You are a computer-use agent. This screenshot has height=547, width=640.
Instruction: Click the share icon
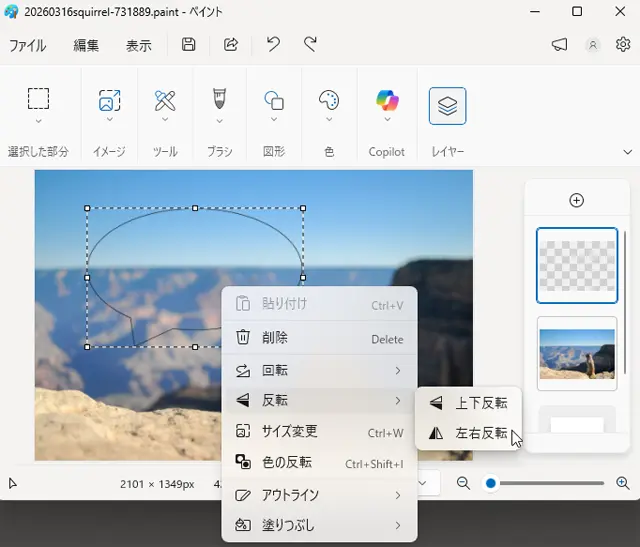click(231, 44)
